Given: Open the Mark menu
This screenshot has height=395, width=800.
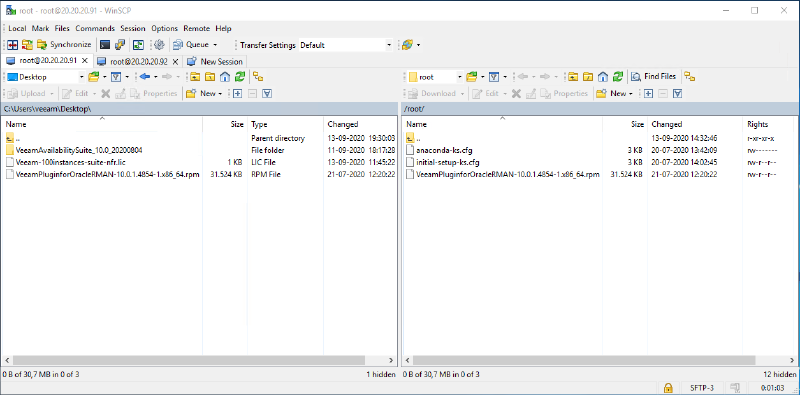Looking at the screenshot, I should 40,29.
